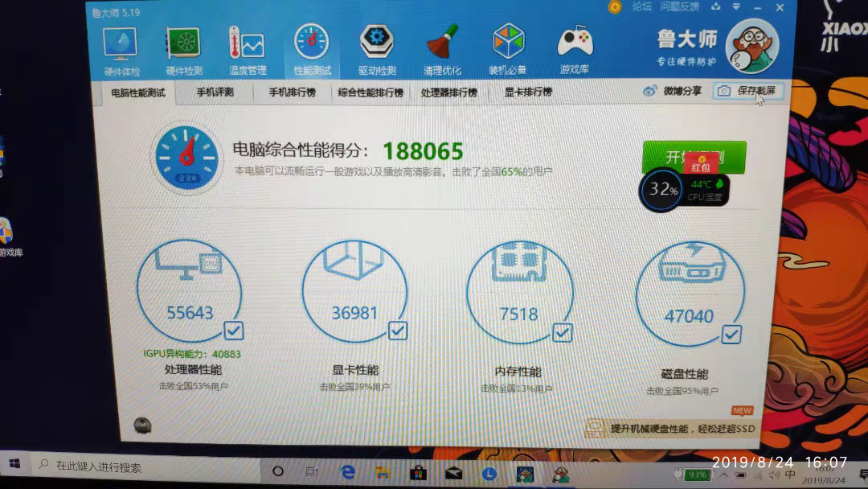
Task: Uncheck the 磁盘性能 test checkbox
Action: click(731, 335)
